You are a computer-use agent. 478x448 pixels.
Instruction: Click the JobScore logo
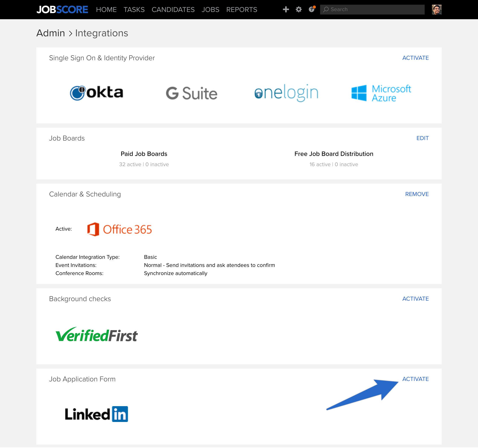coord(62,10)
